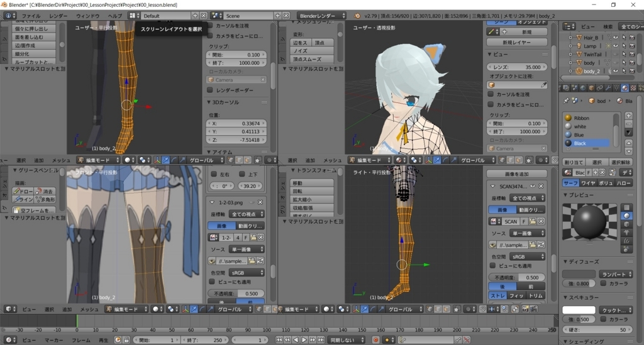Click eyedropper icon in lock to object field
Viewport: 644px width, 345px height.
[x=544, y=85]
